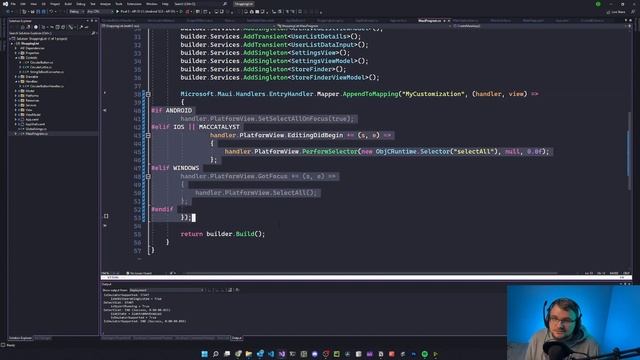This screenshot has width=640, height=360.
Task: Open the Any CPU platform dropdown
Action: 99,11
